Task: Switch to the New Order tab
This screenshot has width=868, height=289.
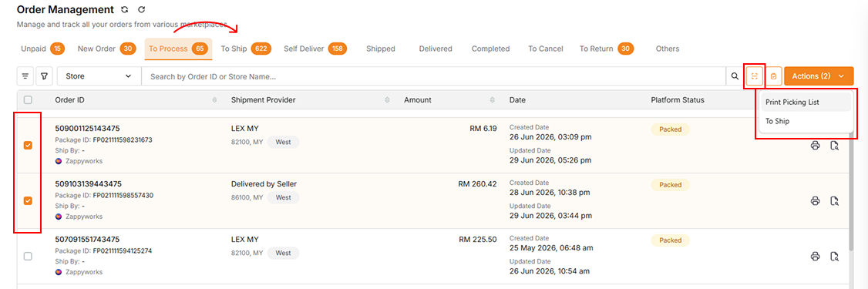Action: [x=106, y=49]
